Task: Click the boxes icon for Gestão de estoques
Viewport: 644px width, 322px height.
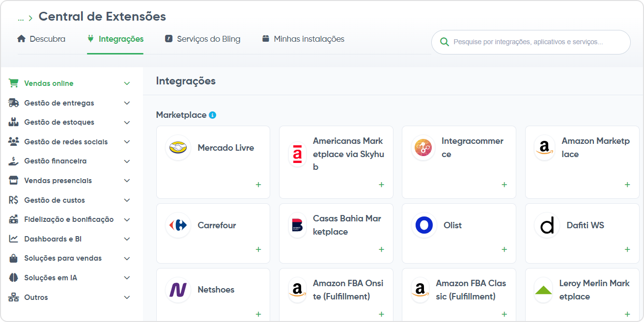Action: click(x=13, y=122)
